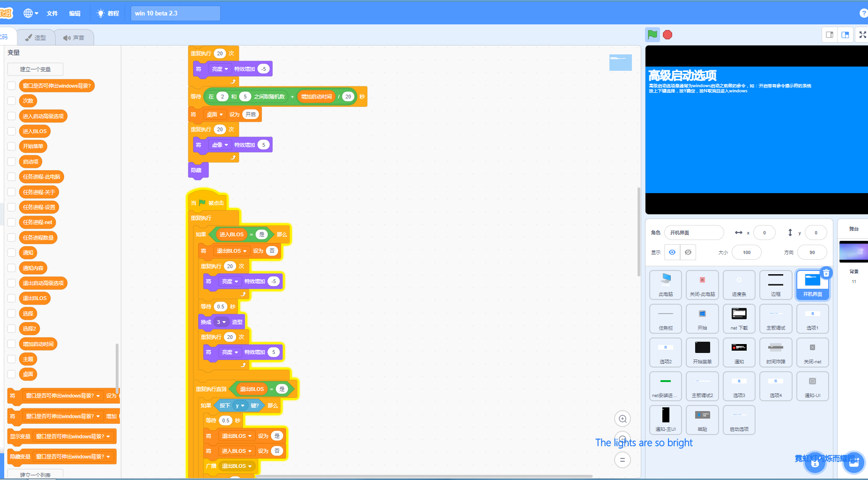Select the 关闭-此电脑 sprite
Screen dimensions: 868x480
click(x=702, y=285)
